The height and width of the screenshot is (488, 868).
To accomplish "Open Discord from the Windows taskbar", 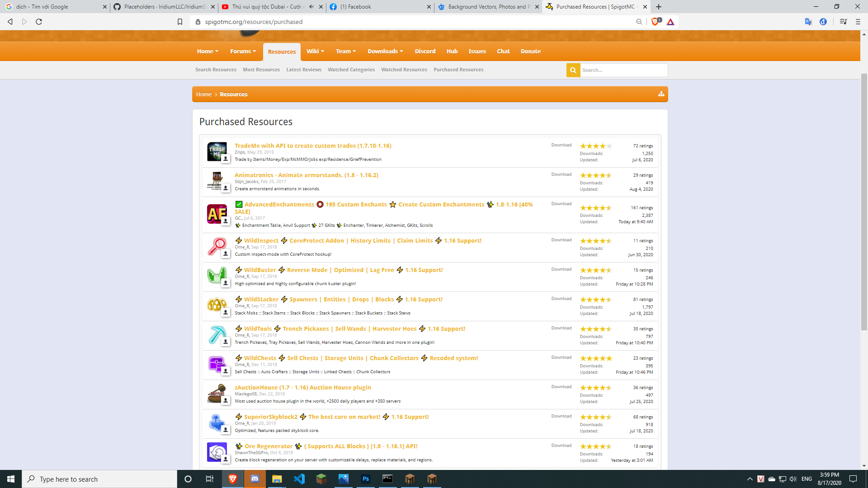I will (x=255, y=479).
